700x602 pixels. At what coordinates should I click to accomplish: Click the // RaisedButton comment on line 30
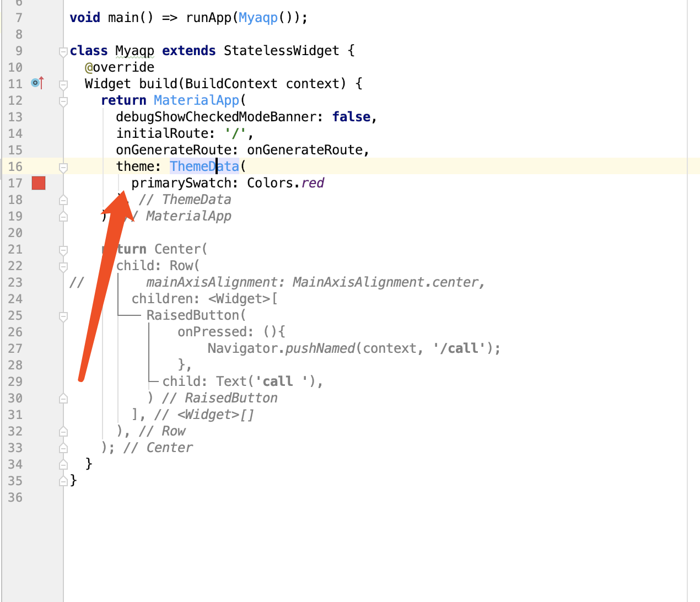[x=220, y=398]
